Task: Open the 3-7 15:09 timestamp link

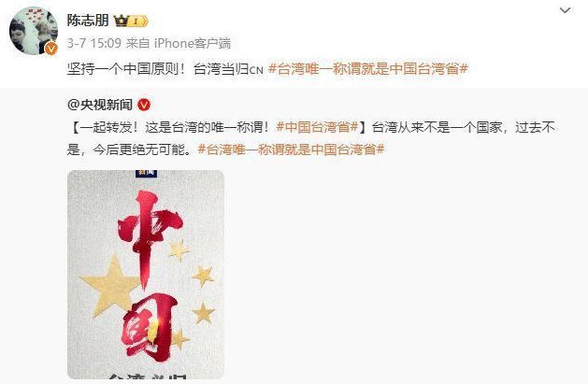Action: point(94,43)
